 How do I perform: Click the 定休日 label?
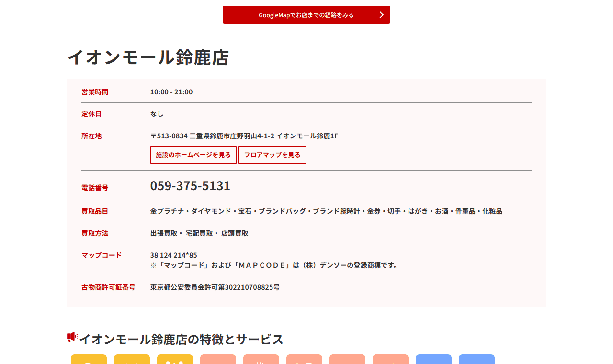[91, 114]
